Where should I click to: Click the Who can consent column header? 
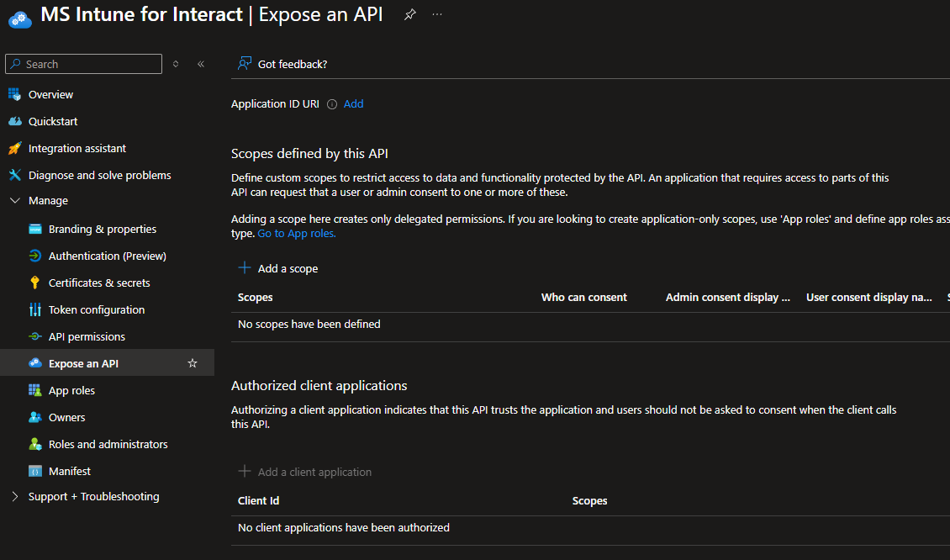pyautogui.click(x=584, y=298)
